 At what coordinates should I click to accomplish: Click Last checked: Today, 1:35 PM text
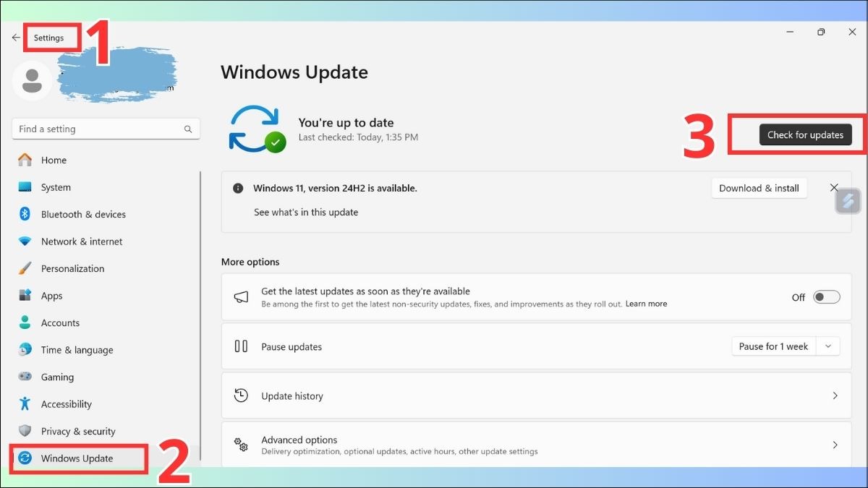358,137
